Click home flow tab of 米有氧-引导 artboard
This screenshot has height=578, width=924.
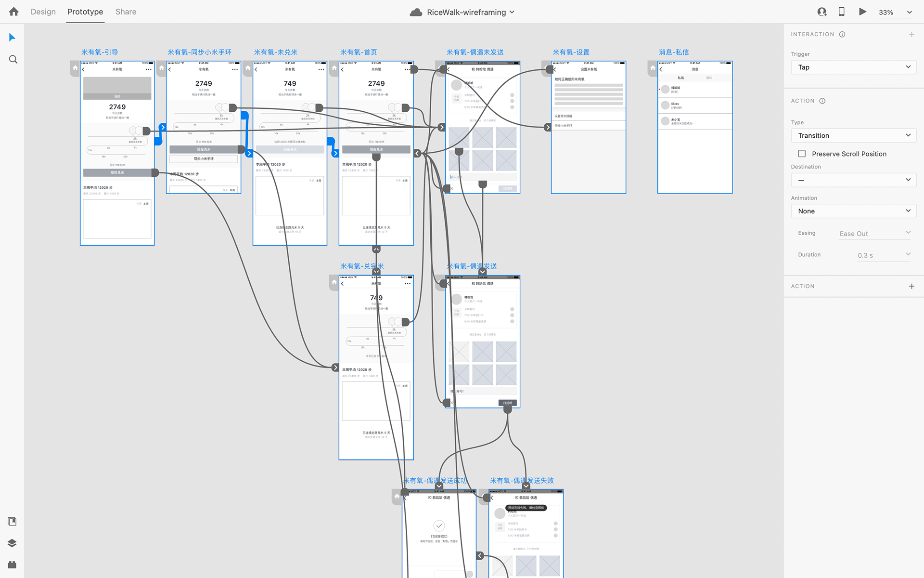tap(75, 68)
